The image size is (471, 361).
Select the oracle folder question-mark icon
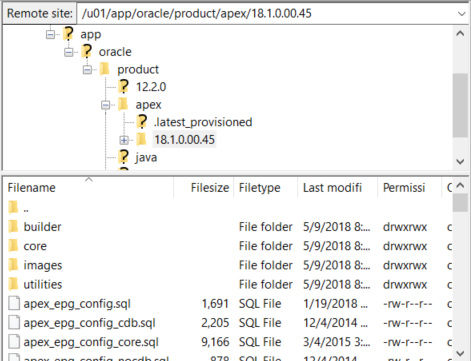tap(87, 51)
